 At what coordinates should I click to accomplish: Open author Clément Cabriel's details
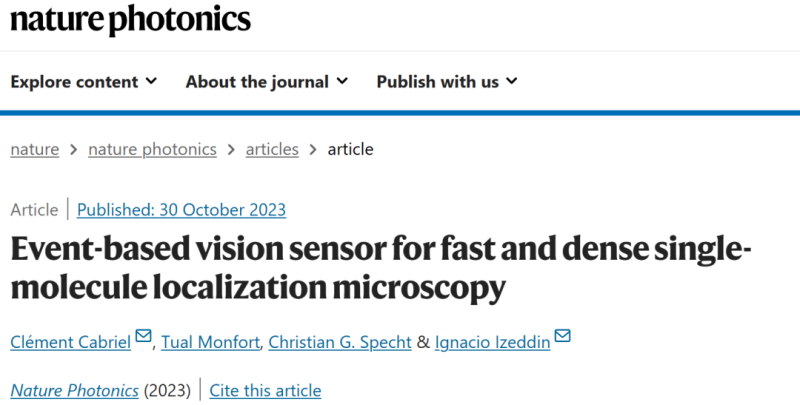71,341
